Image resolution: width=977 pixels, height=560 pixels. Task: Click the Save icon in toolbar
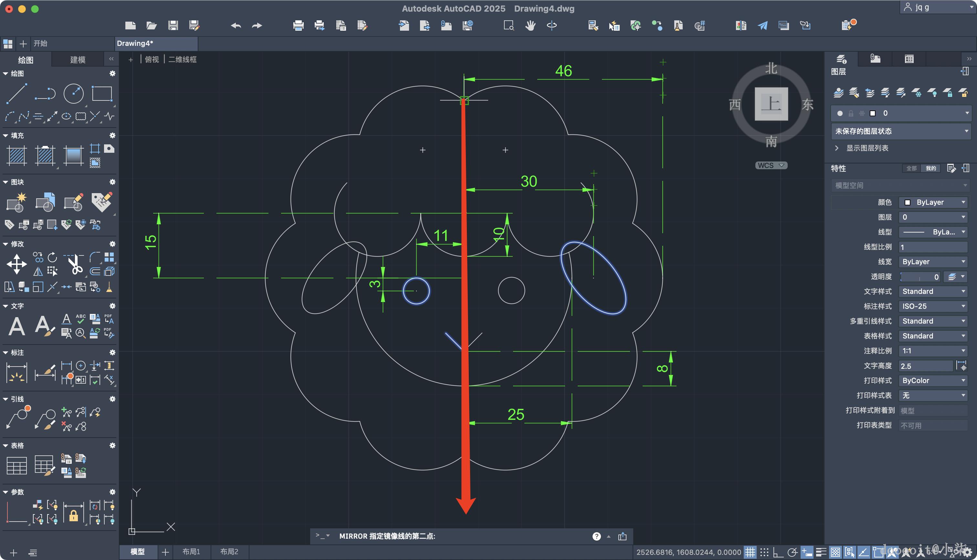(173, 26)
